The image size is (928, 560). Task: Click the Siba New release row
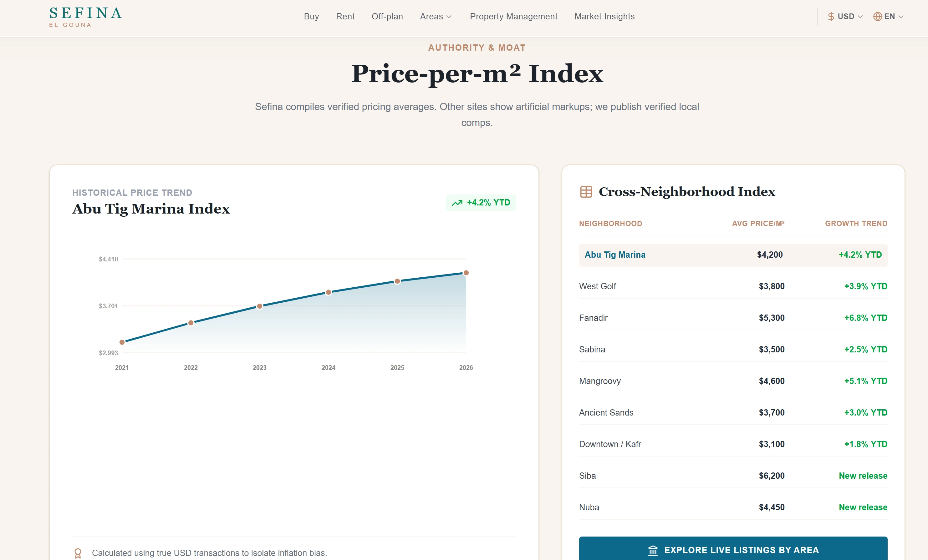(733, 476)
